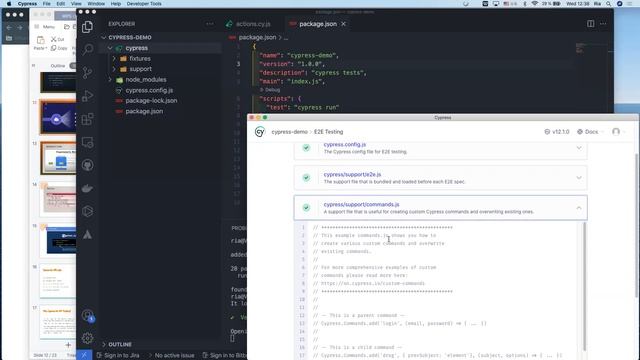640x360 pixels.
Task: Expand the node_modules folder
Action: [x=110, y=80]
